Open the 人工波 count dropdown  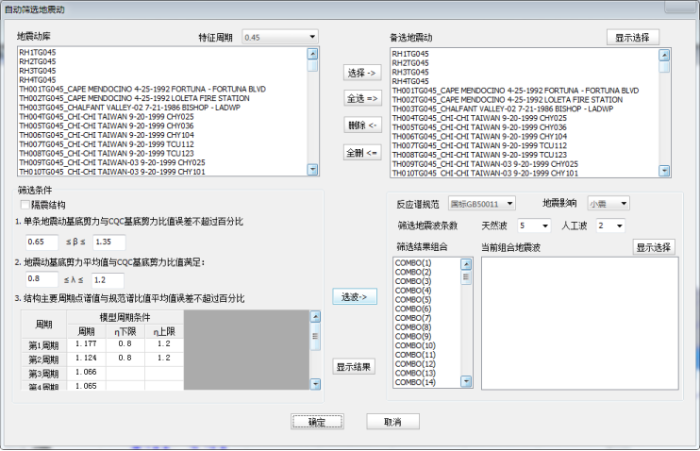610,226
